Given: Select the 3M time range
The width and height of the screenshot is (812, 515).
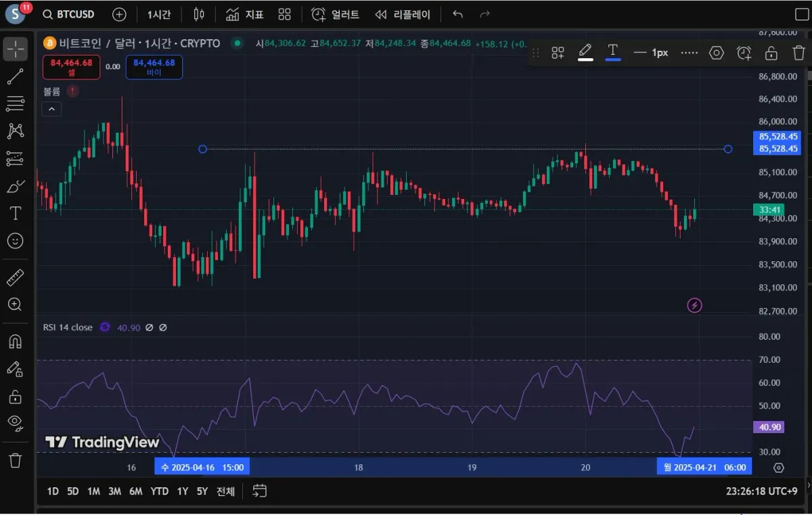Looking at the screenshot, I should (114, 491).
